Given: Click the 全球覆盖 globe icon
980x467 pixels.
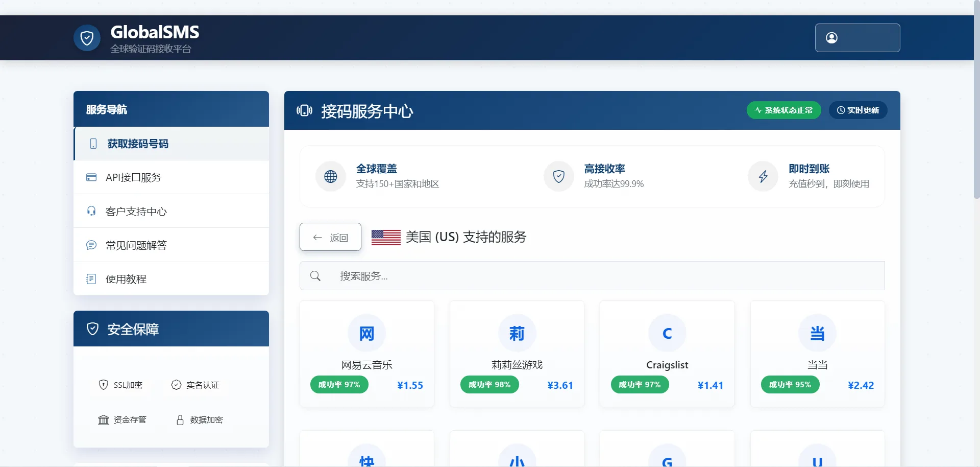Looking at the screenshot, I should click(x=330, y=176).
